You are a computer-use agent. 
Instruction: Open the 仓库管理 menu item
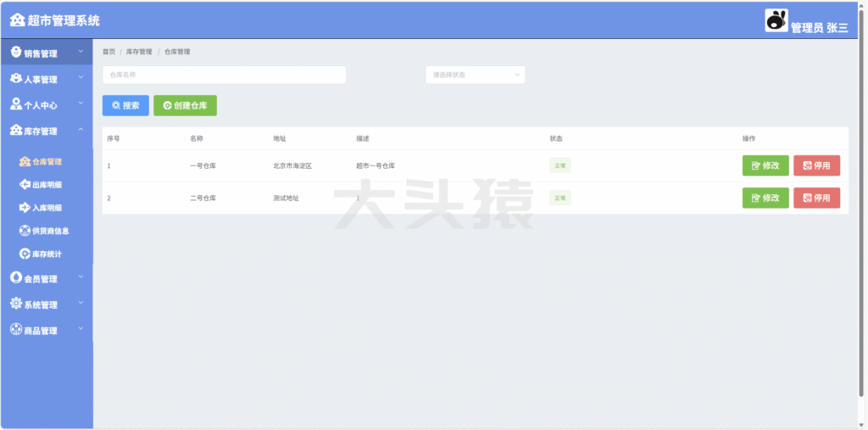coord(47,162)
